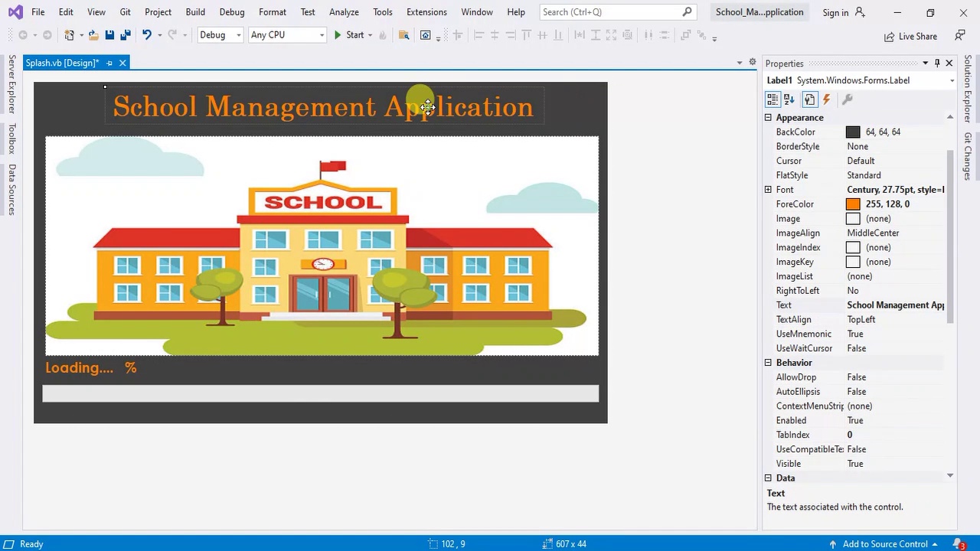The height and width of the screenshot is (551, 980).
Task: Click the green Start debugging play icon
Action: pyautogui.click(x=338, y=35)
